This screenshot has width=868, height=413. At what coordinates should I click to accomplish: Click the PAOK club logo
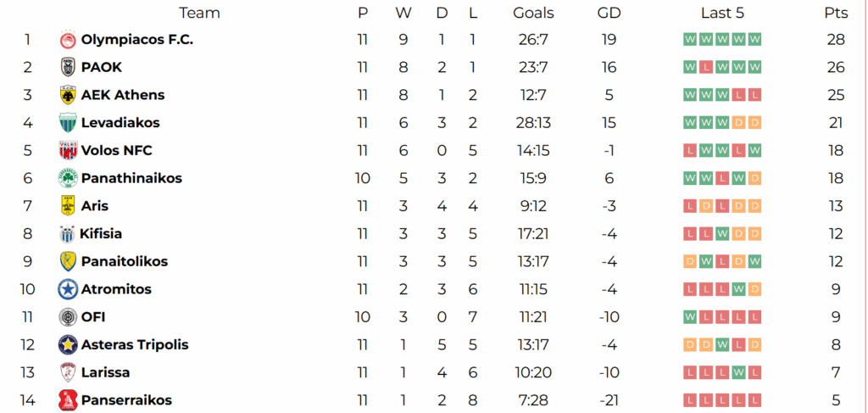[68, 68]
